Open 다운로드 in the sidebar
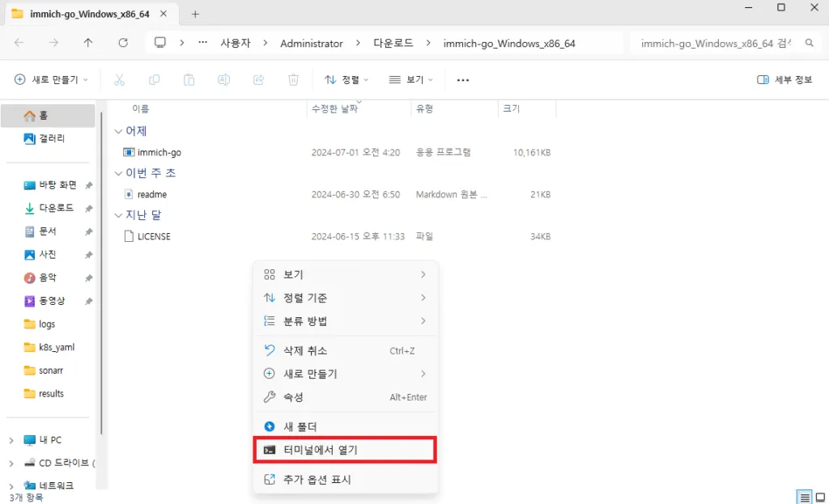The height and width of the screenshot is (504, 829). coord(56,208)
